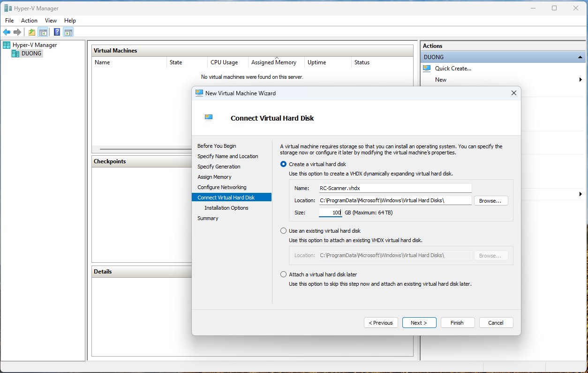Go to Summary wizard step

tap(208, 218)
